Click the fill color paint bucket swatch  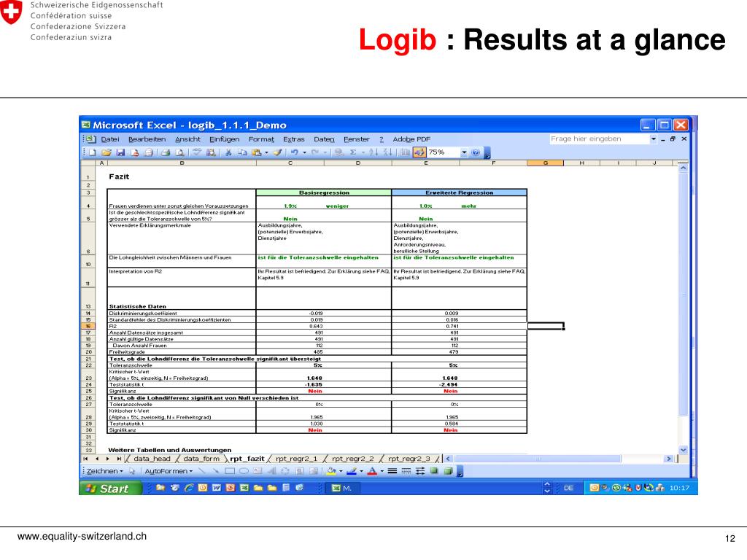[331, 471]
